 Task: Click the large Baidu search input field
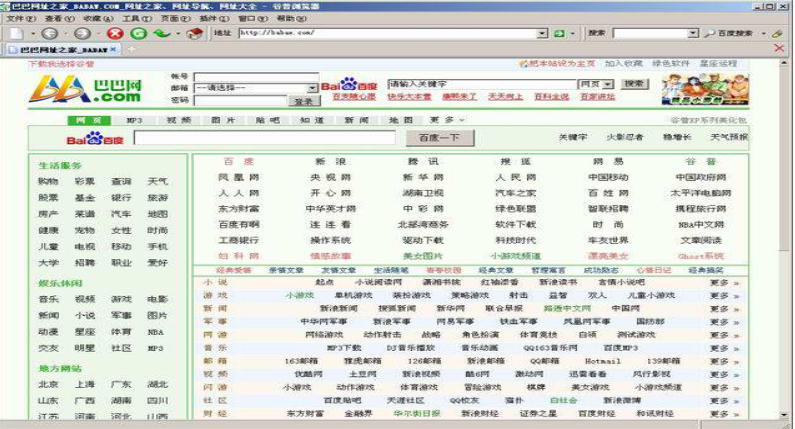coord(265,137)
